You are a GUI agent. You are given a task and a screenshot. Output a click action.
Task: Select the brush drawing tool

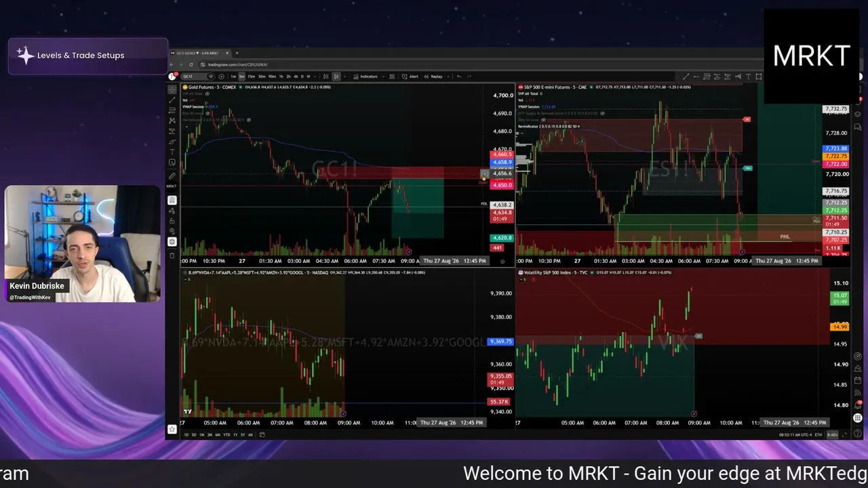click(172, 141)
